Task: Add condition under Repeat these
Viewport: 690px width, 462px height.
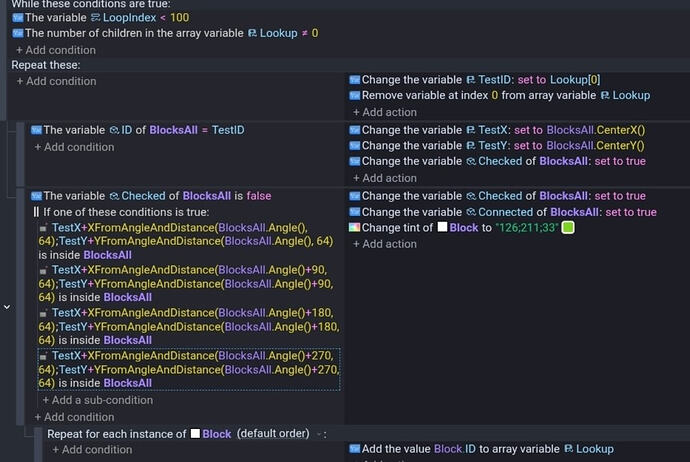Action: [x=56, y=81]
